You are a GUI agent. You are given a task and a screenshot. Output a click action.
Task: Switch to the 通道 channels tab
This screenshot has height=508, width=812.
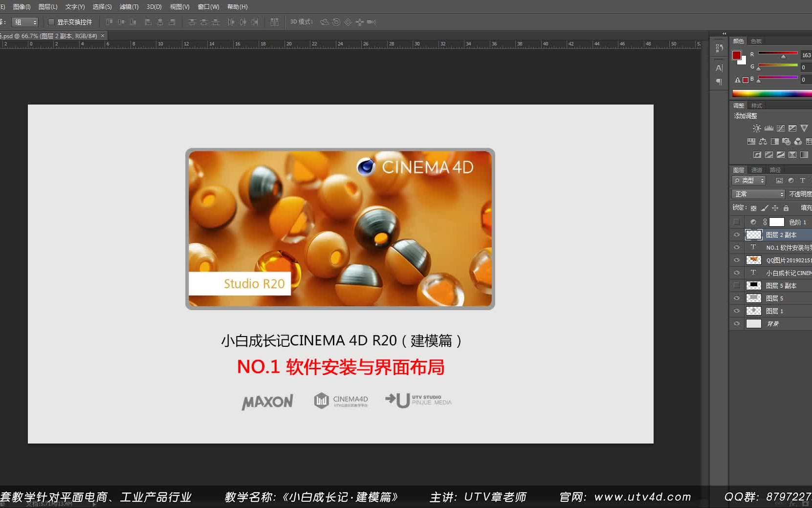click(x=757, y=170)
